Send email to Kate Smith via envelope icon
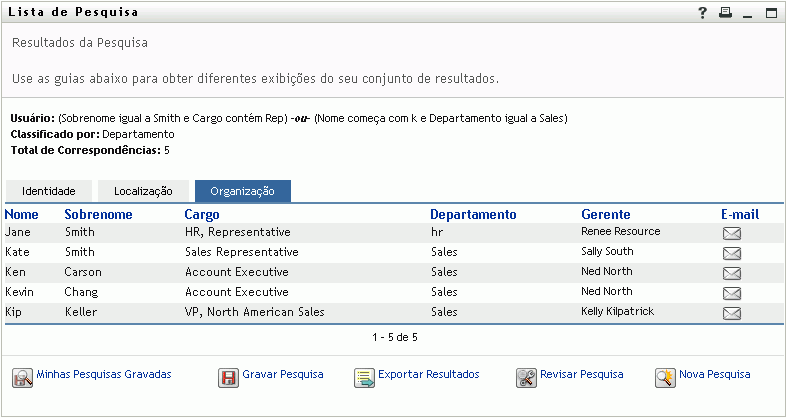786x418 pixels. coord(731,253)
